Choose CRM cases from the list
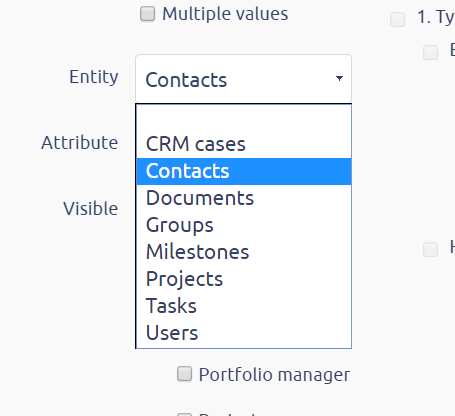Image resolution: width=455 pixels, height=416 pixels. 244,144
